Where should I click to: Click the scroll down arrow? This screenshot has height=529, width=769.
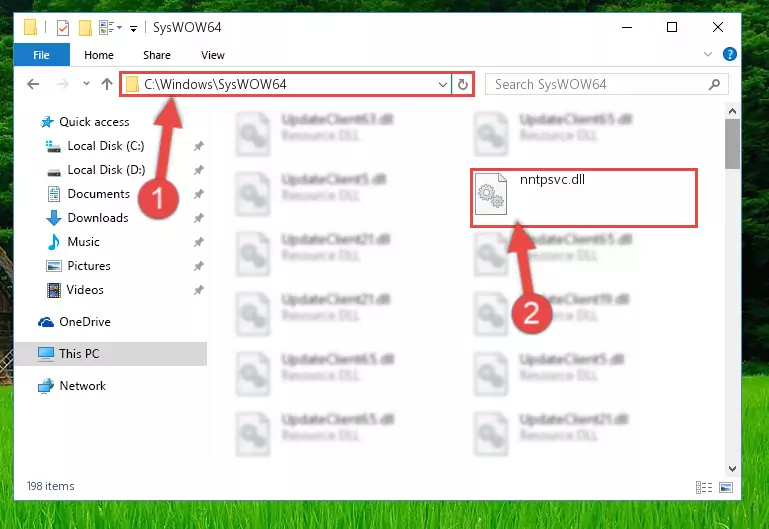(x=732, y=469)
